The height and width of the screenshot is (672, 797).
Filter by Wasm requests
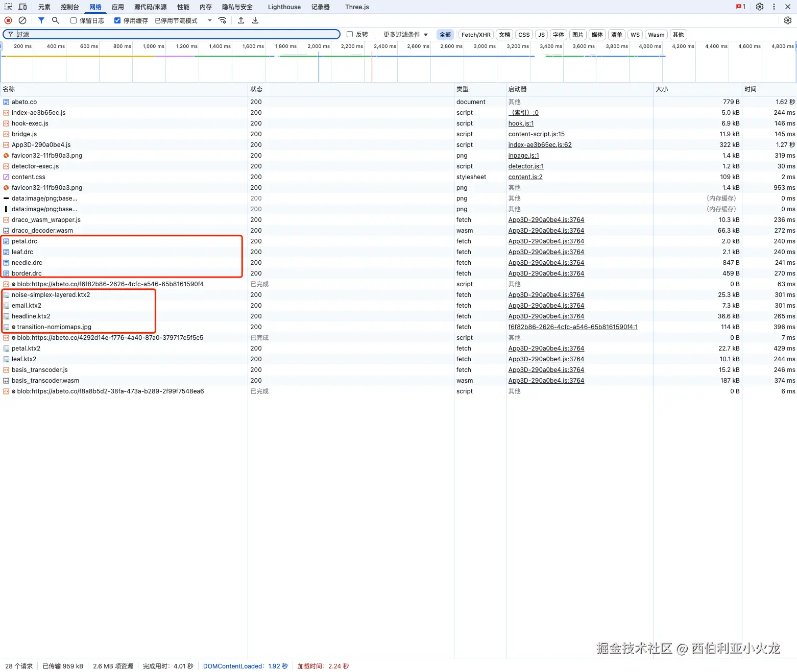point(656,35)
